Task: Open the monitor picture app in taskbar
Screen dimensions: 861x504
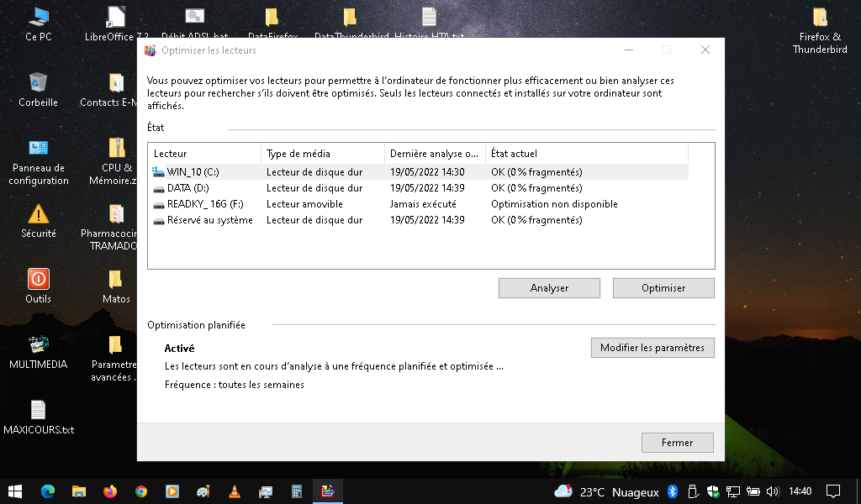Action: coord(266,491)
